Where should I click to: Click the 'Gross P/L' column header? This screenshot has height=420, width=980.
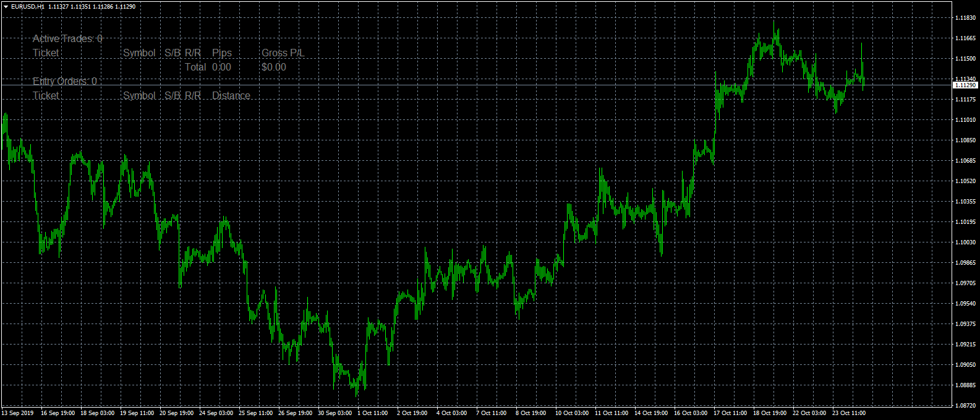coord(283,53)
